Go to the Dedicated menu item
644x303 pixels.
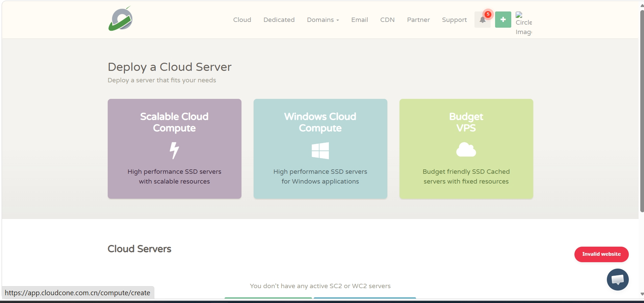pos(279,20)
